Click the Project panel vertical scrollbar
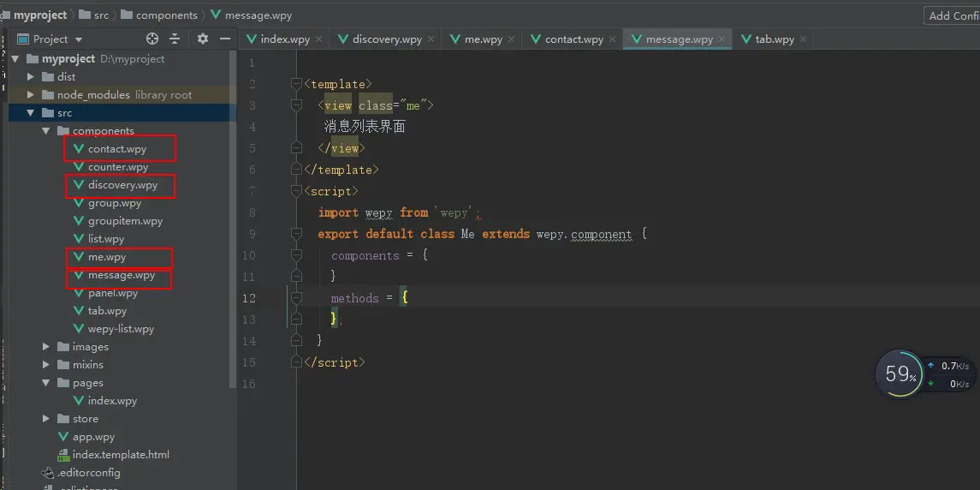Viewport: 980px width, 490px height. pos(233,219)
